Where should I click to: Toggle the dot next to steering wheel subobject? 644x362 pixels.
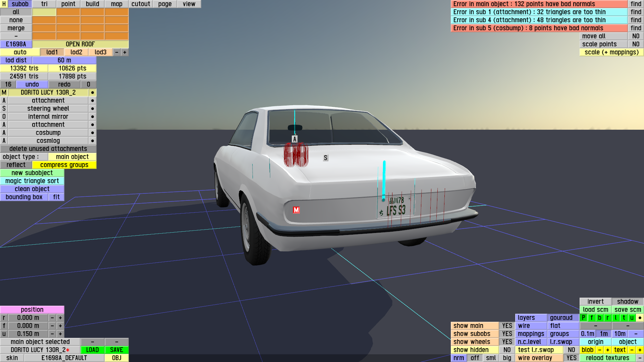[x=93, y=109]
